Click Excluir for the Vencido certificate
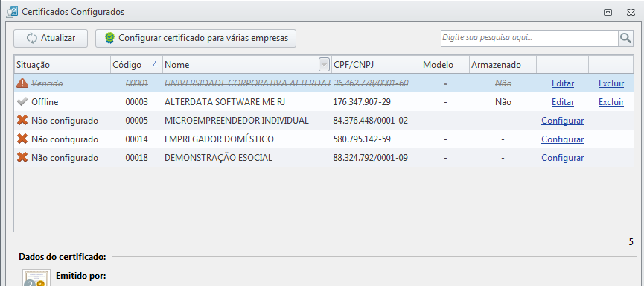This screenshot has width=644, height=286. tap(611, 83)
